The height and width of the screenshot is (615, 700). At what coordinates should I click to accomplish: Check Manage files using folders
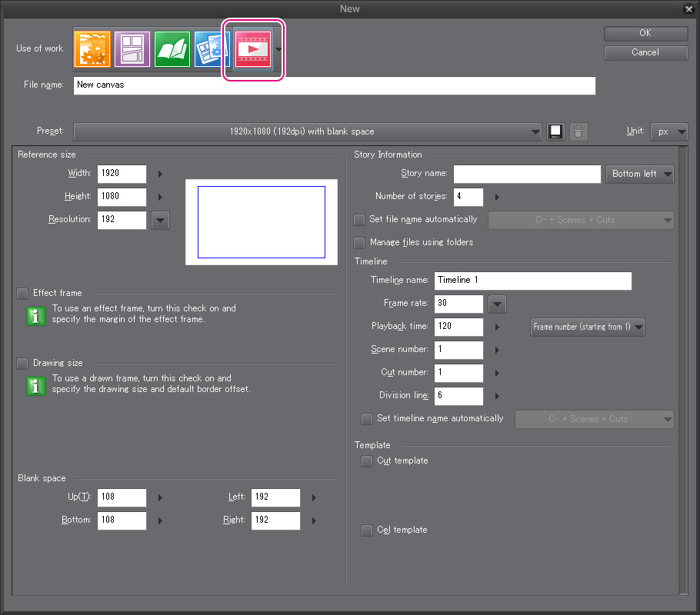[359, 242]
